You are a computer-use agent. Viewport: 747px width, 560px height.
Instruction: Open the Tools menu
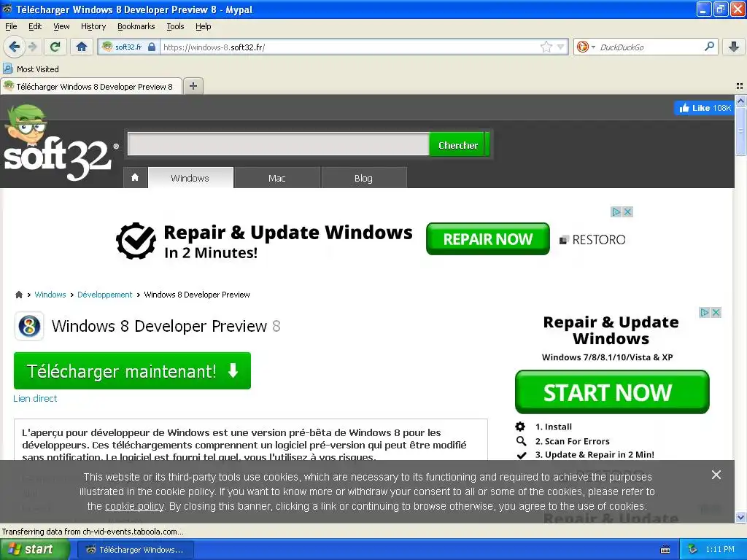click(x=175, y=26)
